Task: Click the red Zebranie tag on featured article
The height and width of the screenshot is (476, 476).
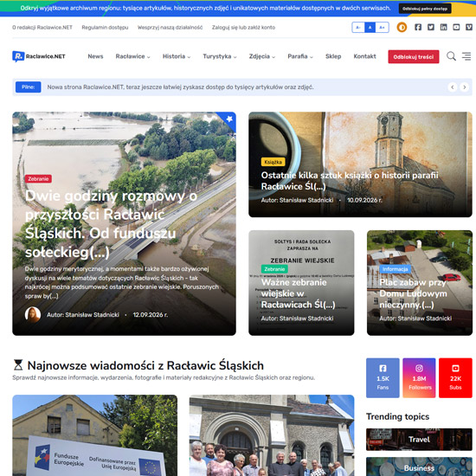Action: [38, 179]
